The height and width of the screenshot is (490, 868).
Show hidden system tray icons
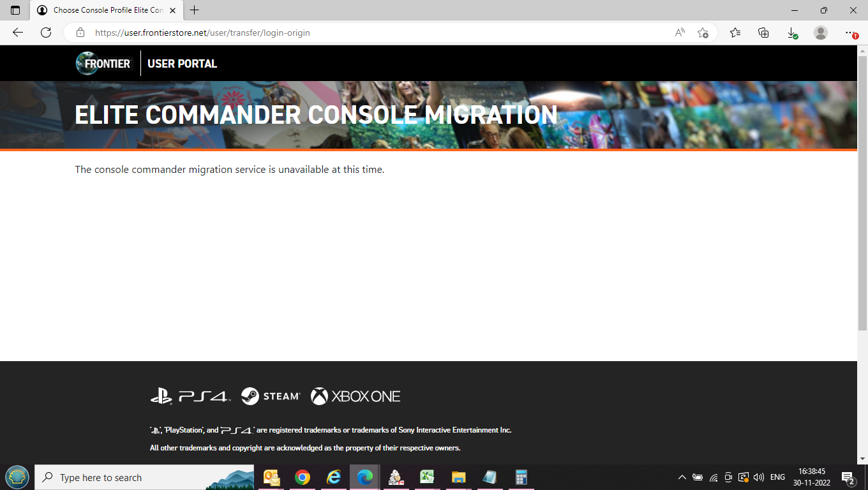682,477
